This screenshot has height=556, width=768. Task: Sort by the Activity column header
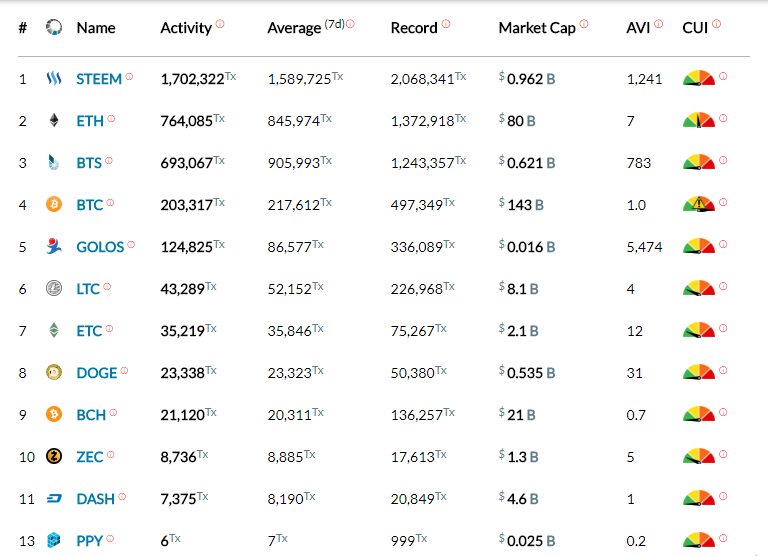(186, 28)
